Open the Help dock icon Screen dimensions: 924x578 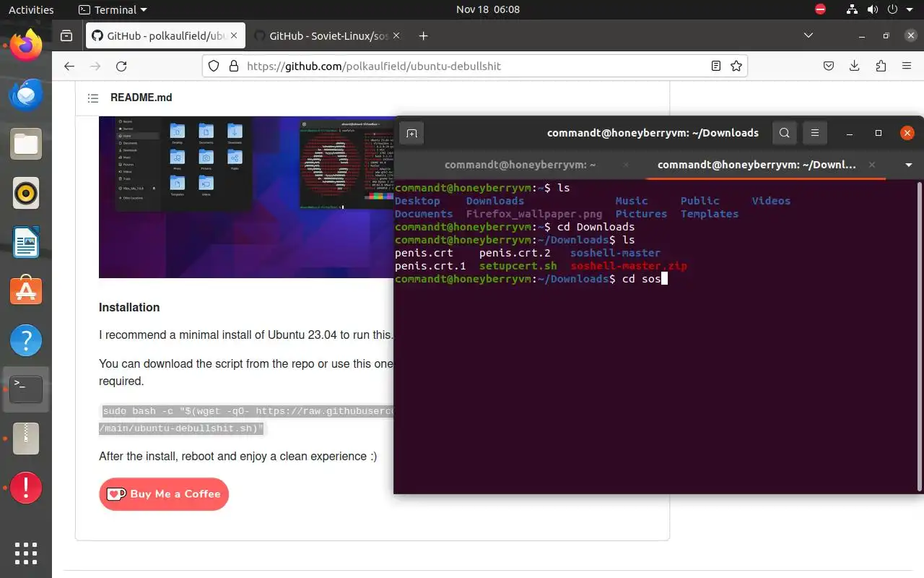coord(26,340)
